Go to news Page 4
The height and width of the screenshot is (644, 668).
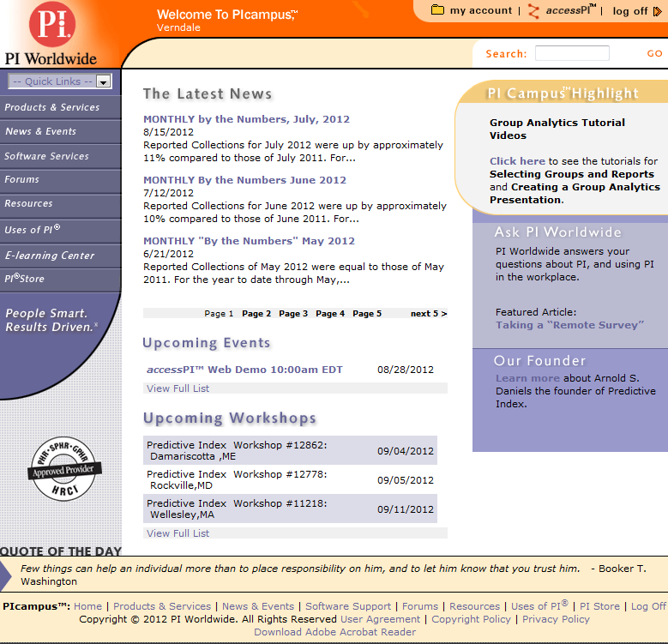coord(330,314)
